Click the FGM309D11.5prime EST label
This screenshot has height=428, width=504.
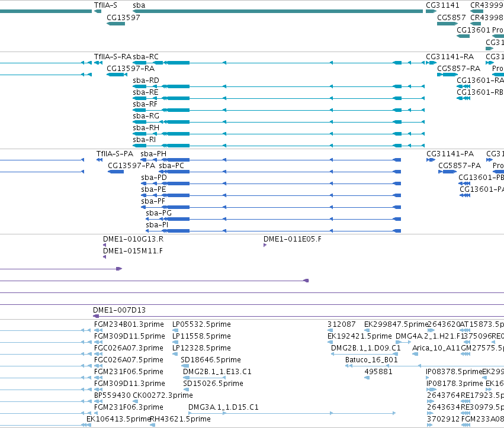point(130,336)
